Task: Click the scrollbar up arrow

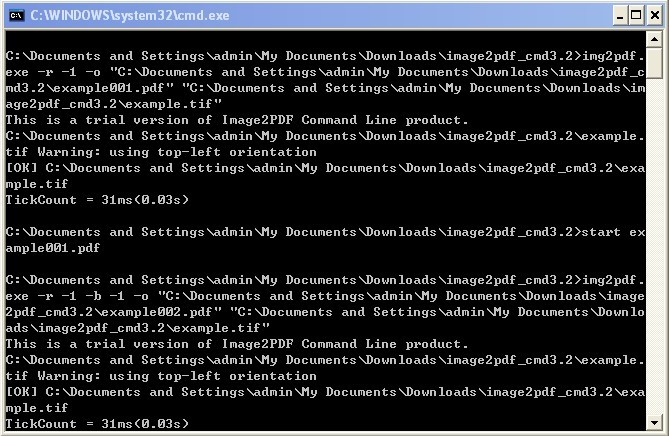Action: tap(654, 40)
